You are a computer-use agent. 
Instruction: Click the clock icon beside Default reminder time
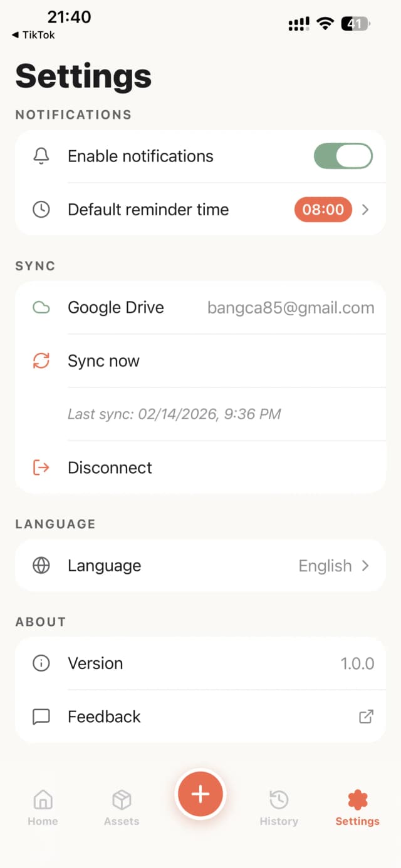(41, 210)
